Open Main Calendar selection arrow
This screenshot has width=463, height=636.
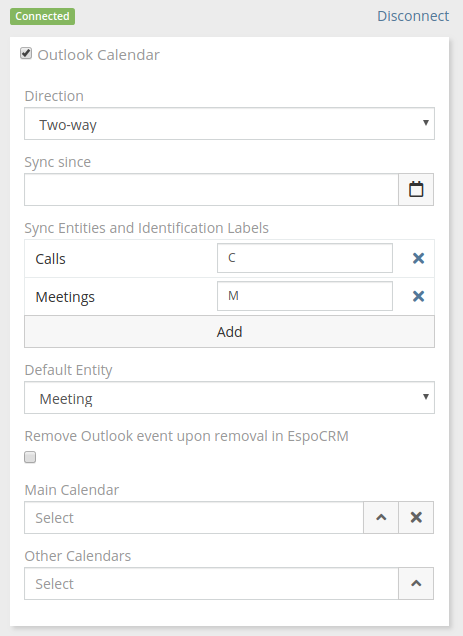(381, 518)
